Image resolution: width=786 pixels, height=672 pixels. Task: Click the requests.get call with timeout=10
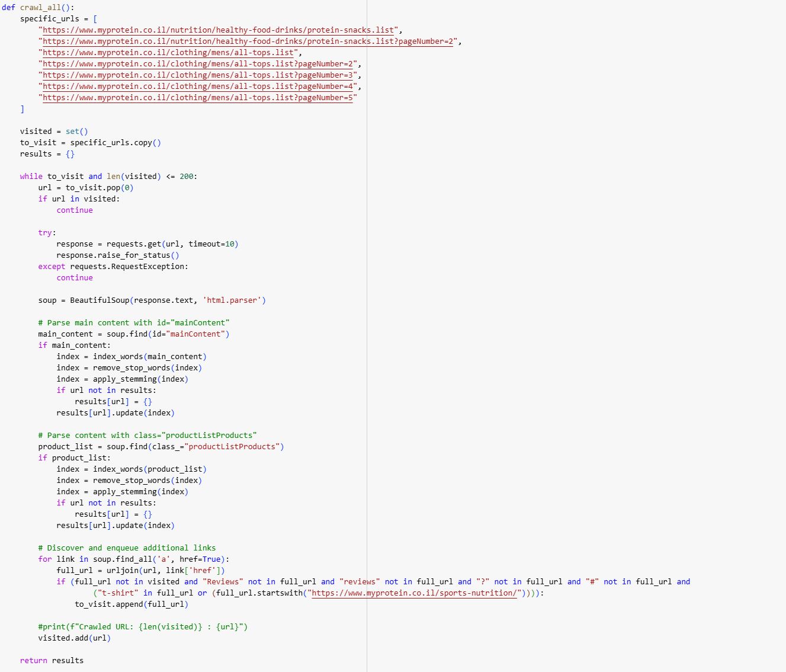click(147, 244)
